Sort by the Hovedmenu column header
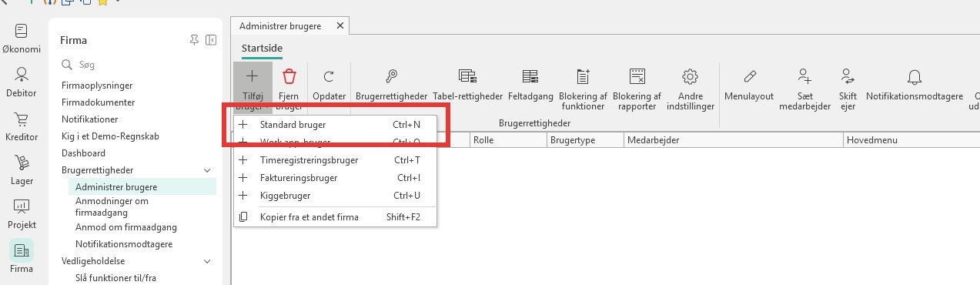The image size is (980, 285). click(911, 140)
